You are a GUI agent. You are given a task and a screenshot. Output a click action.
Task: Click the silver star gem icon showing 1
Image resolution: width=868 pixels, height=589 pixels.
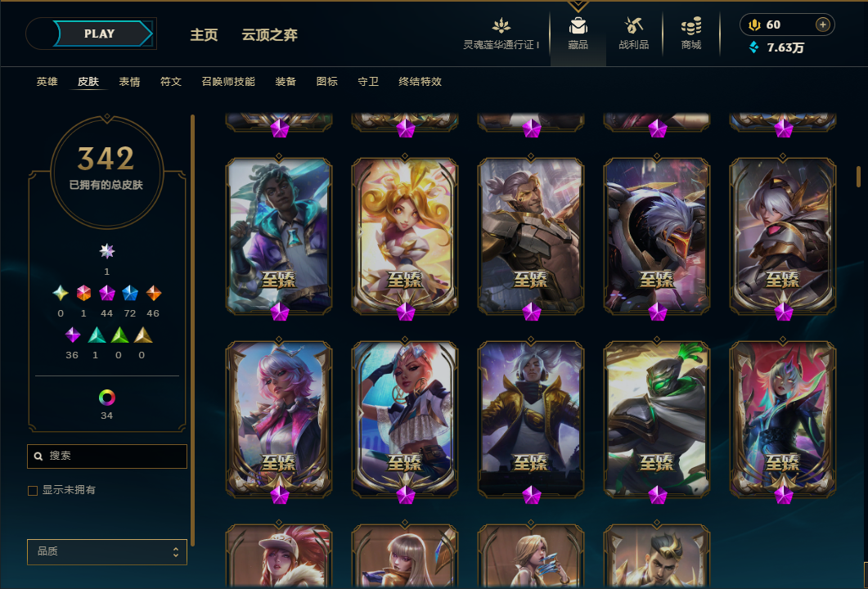pos(107,251)
